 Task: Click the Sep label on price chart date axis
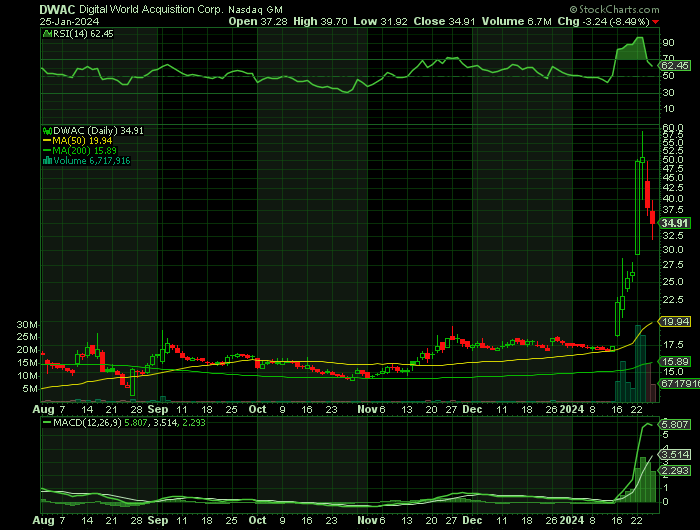tap(158, 409)
